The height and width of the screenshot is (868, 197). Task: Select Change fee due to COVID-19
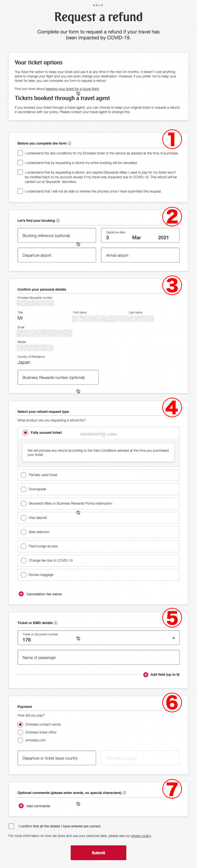pyautogui.click(x=98, y=561)
